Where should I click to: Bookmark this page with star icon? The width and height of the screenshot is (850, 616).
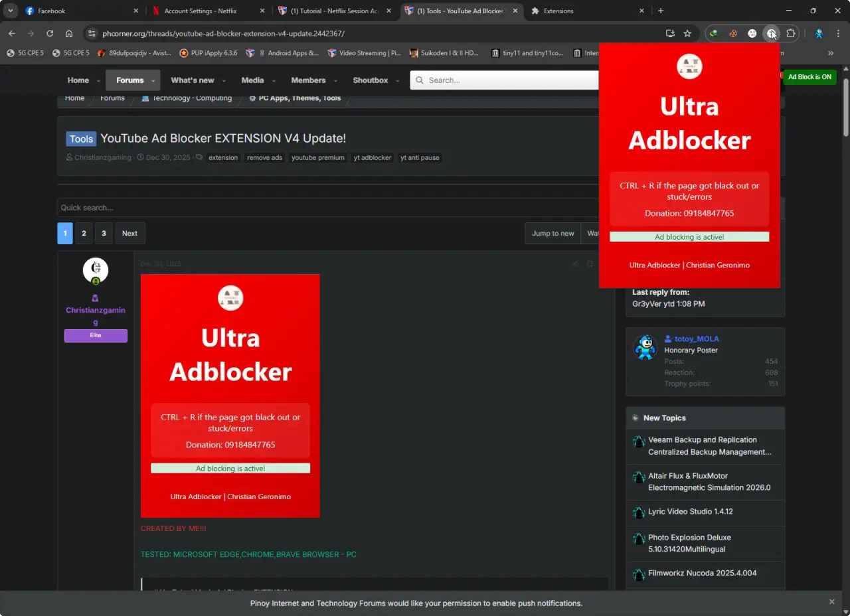[687, 33]
